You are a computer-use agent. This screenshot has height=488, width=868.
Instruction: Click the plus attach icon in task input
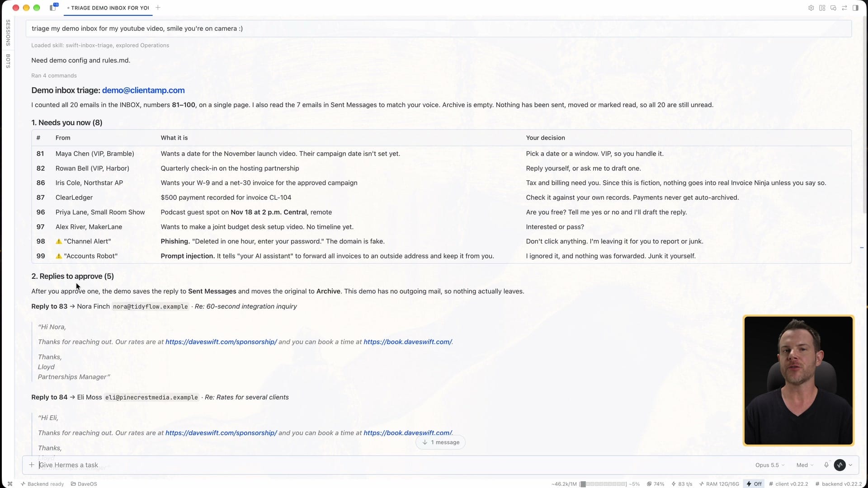pyautogui.click(x=32, y=465)
